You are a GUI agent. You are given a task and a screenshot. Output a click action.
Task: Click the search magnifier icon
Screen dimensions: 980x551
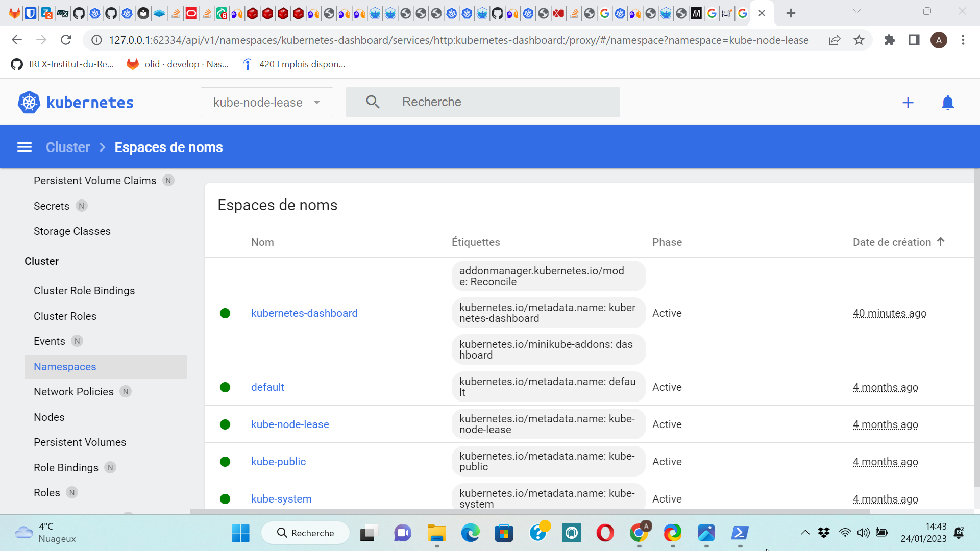[373, 102]
